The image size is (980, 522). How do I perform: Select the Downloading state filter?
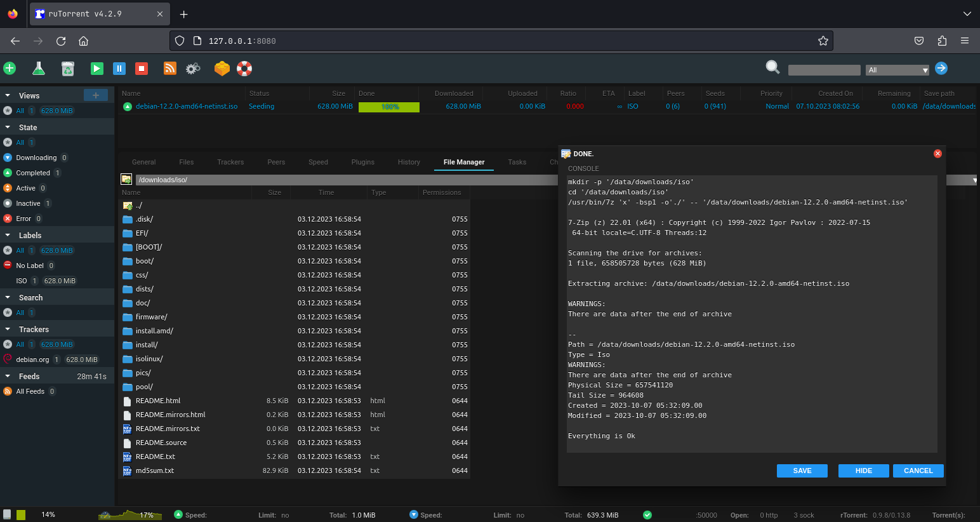coord(36,157)
